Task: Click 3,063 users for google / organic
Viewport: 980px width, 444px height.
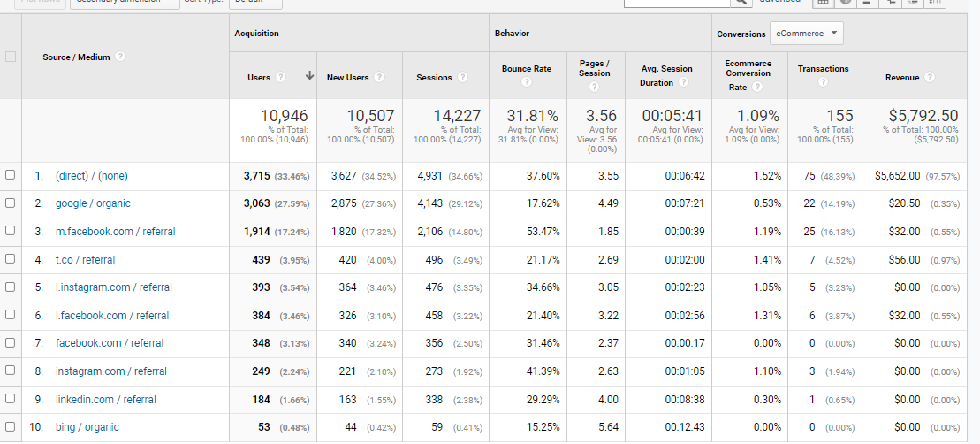Action: point(257,203)
